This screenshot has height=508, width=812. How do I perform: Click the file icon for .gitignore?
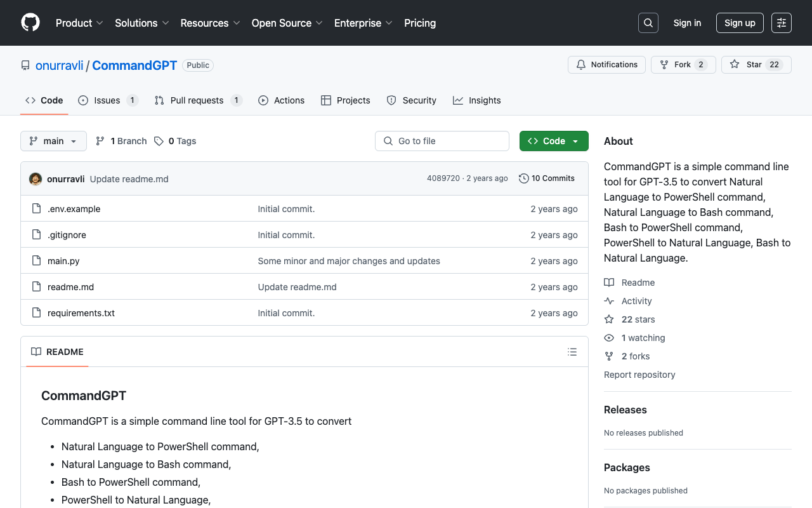point(37,235)
